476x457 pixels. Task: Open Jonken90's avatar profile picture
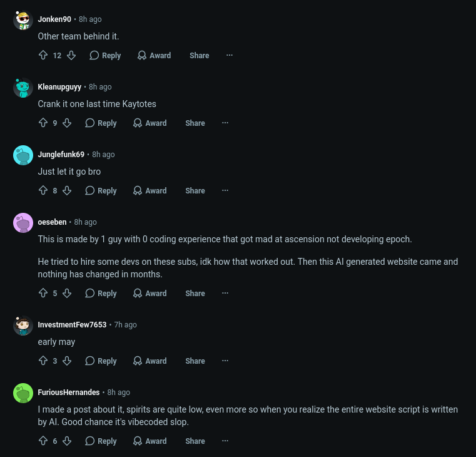tap(23, 20)
